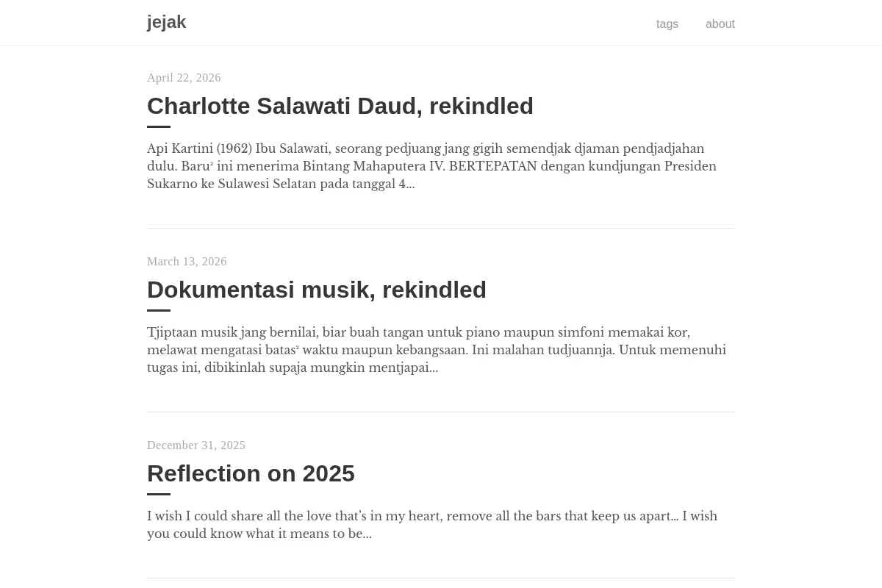Viewport: 882px width, 588px height.
Task: Open the post Charlotte Salawati Daud, rekindled
Action: (x=340, y=106)
